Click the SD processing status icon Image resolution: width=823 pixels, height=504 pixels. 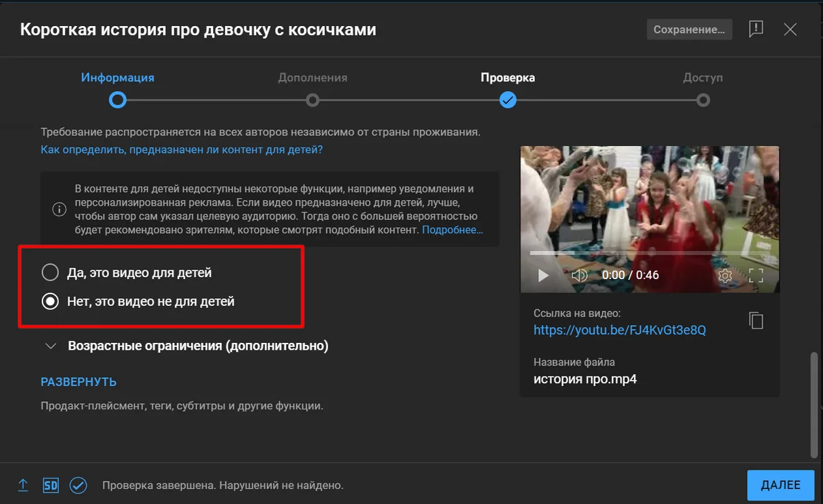pyautogui.click(x=50, y=485)
